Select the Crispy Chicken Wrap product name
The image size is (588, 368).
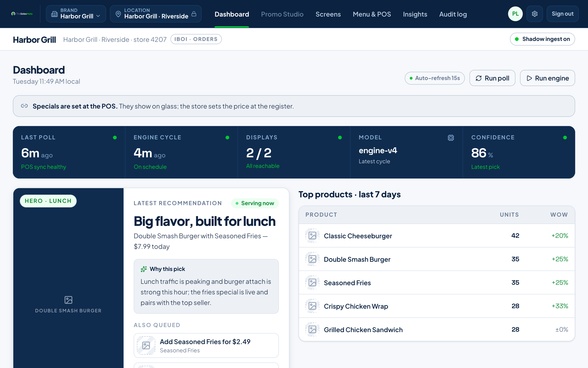point(356,306)
